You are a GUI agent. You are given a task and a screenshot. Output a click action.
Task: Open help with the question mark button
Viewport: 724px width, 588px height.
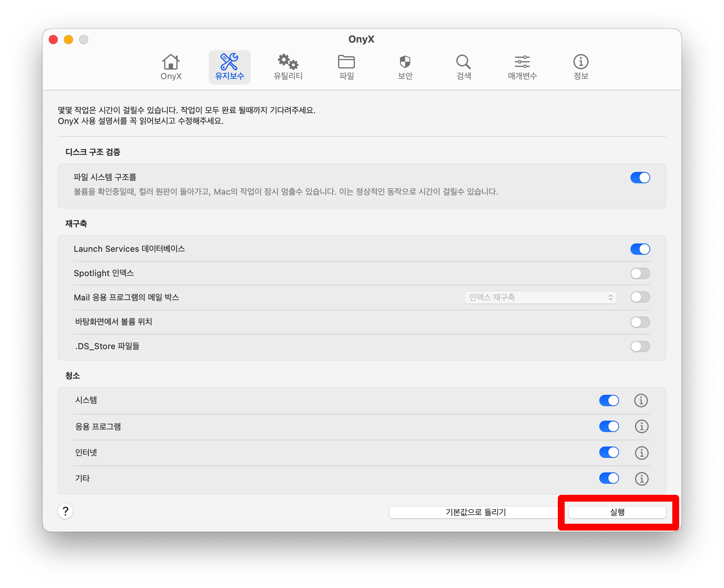(65, 511)
